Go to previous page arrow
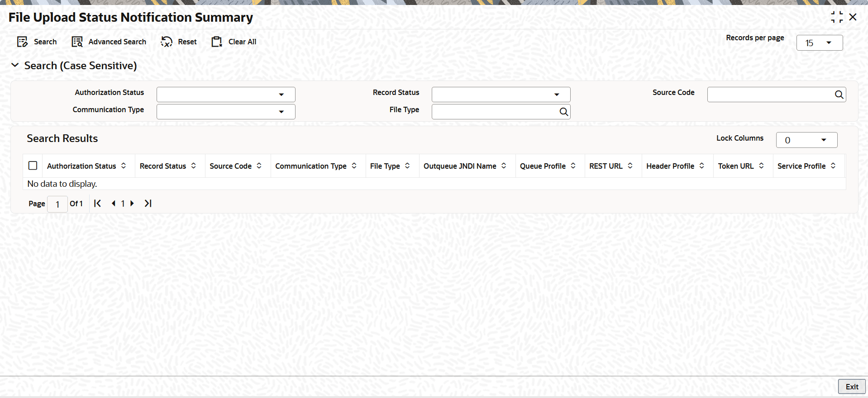The image size is (868, 398). click(114, 204)
